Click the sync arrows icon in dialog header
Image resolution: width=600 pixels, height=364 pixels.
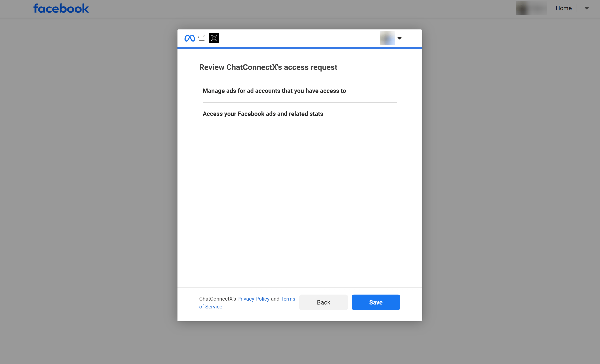pyautogui.click(x=202, y=38)
